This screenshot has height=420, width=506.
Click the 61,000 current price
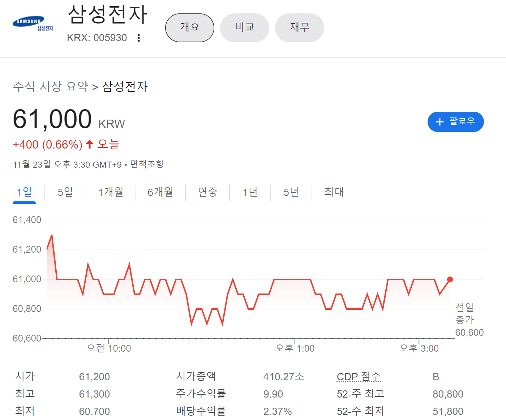tap(52, 119)
